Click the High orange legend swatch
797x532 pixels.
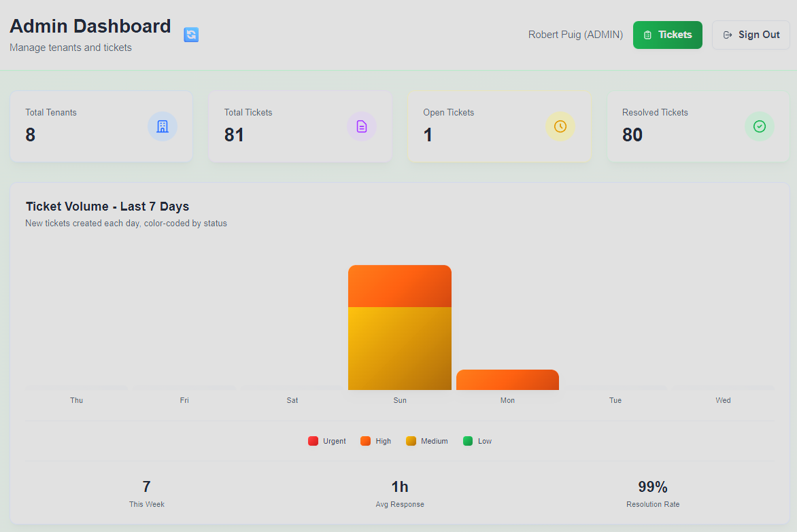pyautogui.click(x=365, y=441)
